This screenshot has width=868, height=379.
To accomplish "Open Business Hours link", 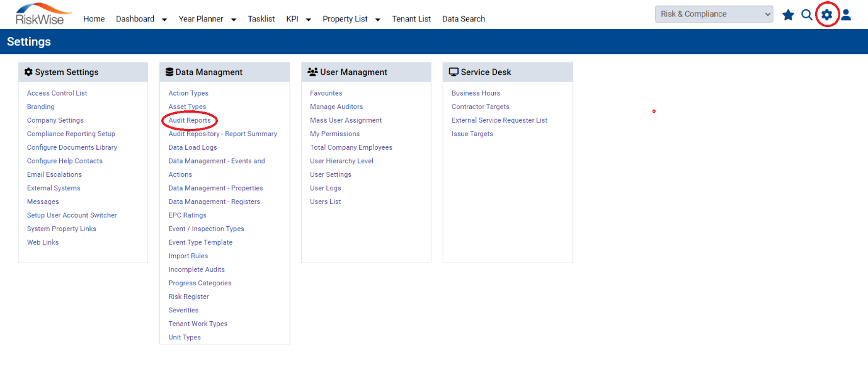I will point(476,93).
